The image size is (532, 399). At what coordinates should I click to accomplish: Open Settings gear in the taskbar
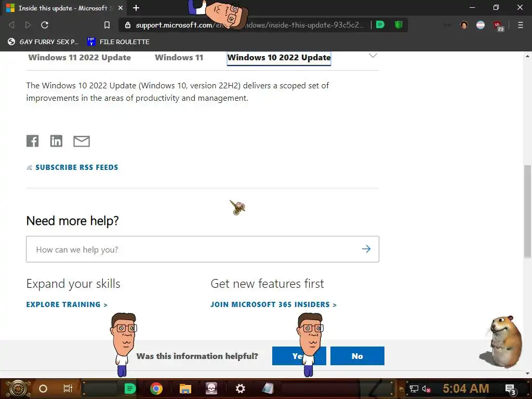tap(240, 389)
